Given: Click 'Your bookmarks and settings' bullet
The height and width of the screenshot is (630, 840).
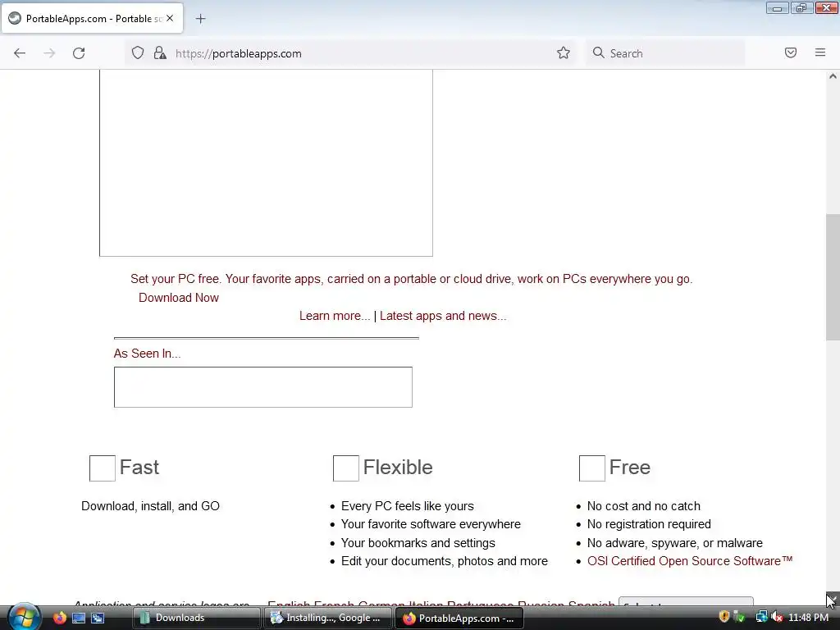Looking at the screenshot, I should [418, 543].
